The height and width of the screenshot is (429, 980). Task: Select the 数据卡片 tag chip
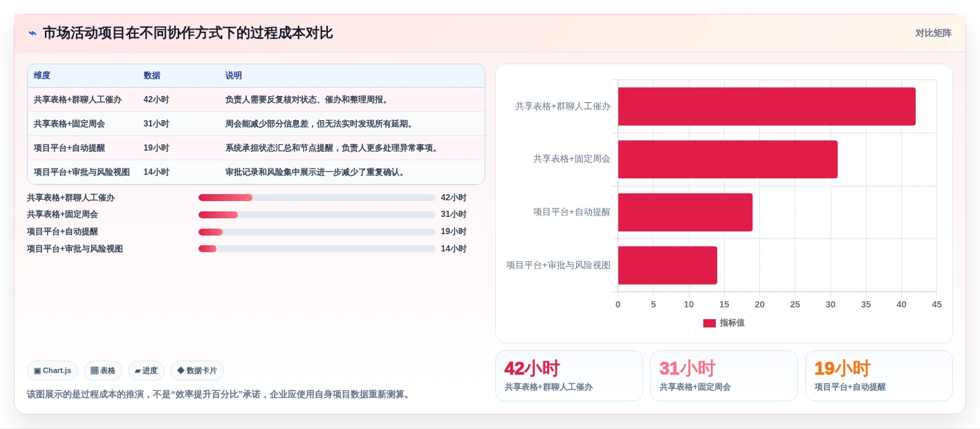197,371
